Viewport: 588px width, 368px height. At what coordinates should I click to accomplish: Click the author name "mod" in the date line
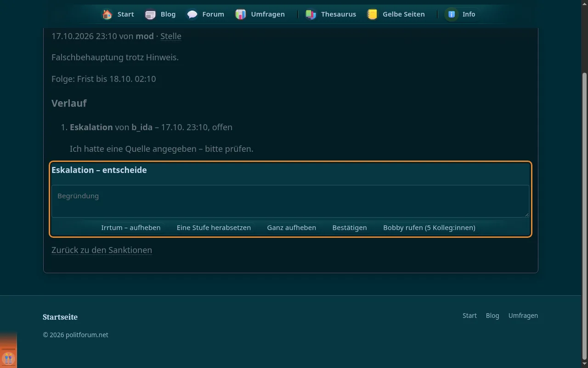[145, 36]
